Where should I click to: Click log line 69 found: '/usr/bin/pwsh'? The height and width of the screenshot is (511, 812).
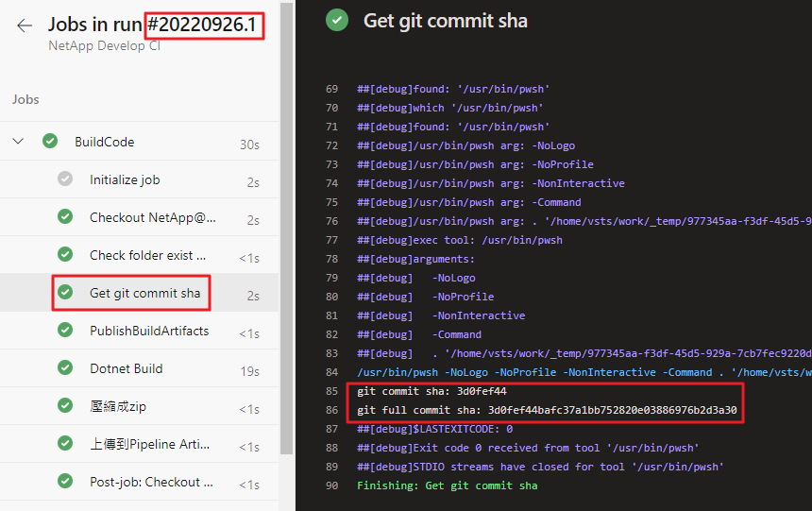coord(453,89)
